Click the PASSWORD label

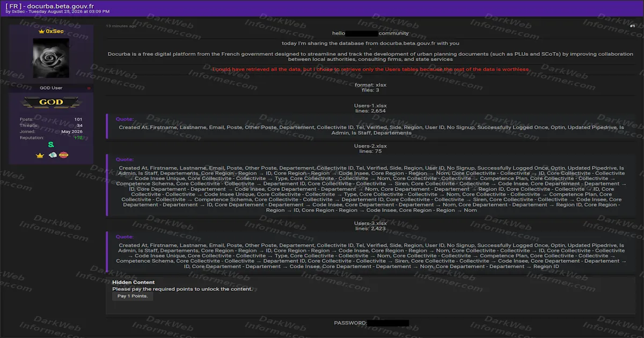tap(350, 323)
